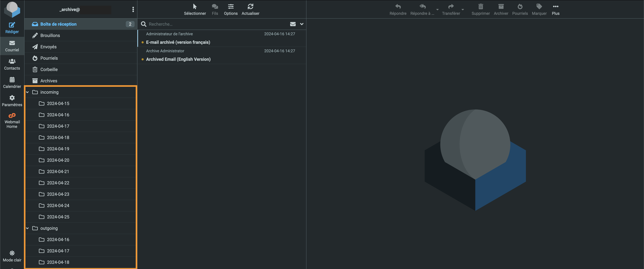Viewport: 644px width, 269px height.
Task: Open the account three-dot menu
Action: coord(133,9)
